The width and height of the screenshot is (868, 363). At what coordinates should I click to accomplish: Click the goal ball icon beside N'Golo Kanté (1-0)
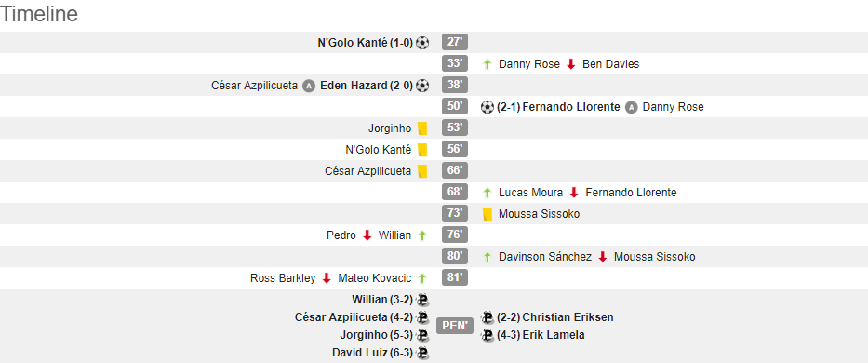[422, 43]
